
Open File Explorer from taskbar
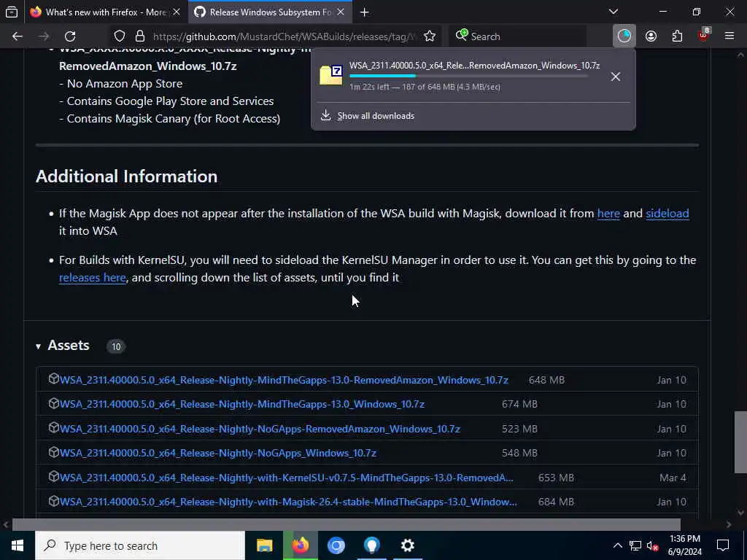[x=264, y=545]
